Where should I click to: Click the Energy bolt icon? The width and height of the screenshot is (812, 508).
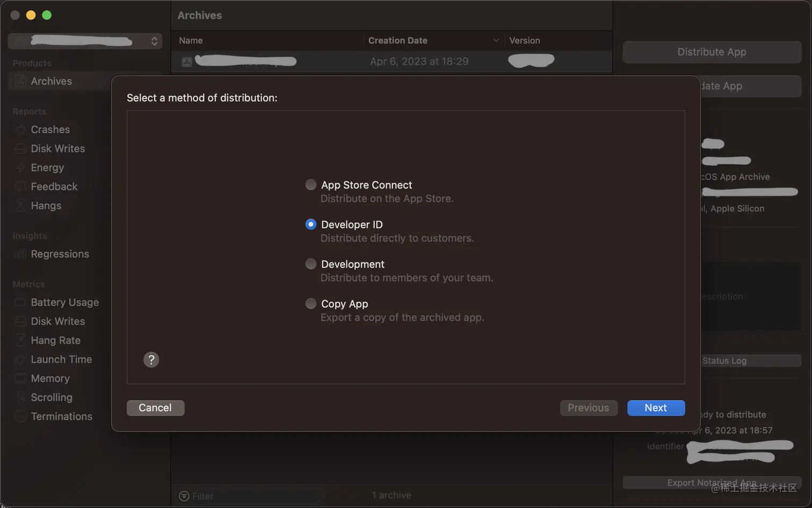[20, 168]
